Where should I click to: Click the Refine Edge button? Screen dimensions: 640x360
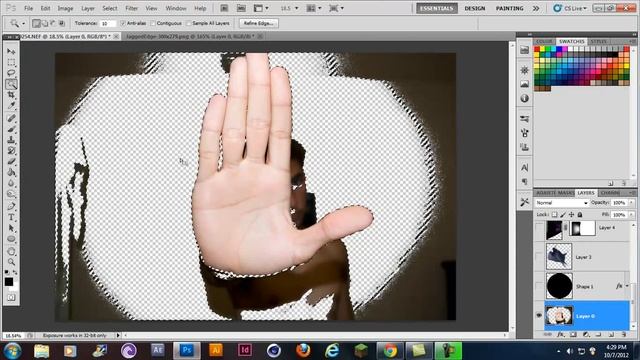tap(258, 23)
